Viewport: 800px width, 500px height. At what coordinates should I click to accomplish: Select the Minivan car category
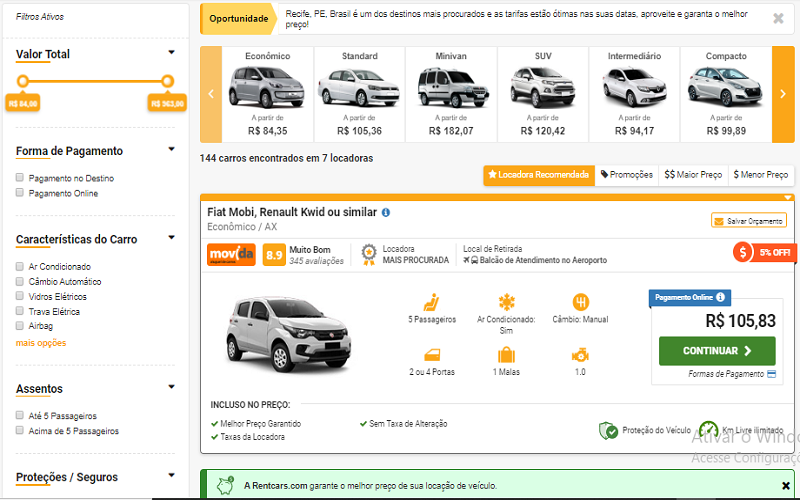pyautogui.click(x=451, y=94)
